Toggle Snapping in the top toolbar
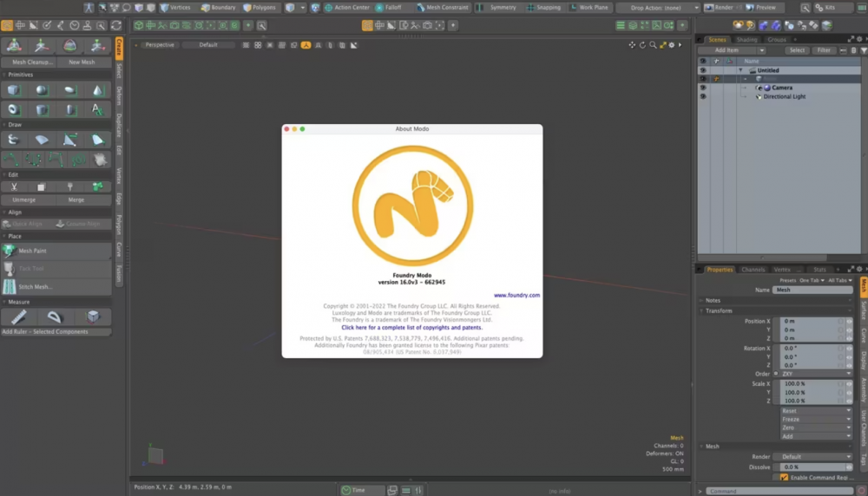This screenshot has height=496, width=868. point(543,8)
